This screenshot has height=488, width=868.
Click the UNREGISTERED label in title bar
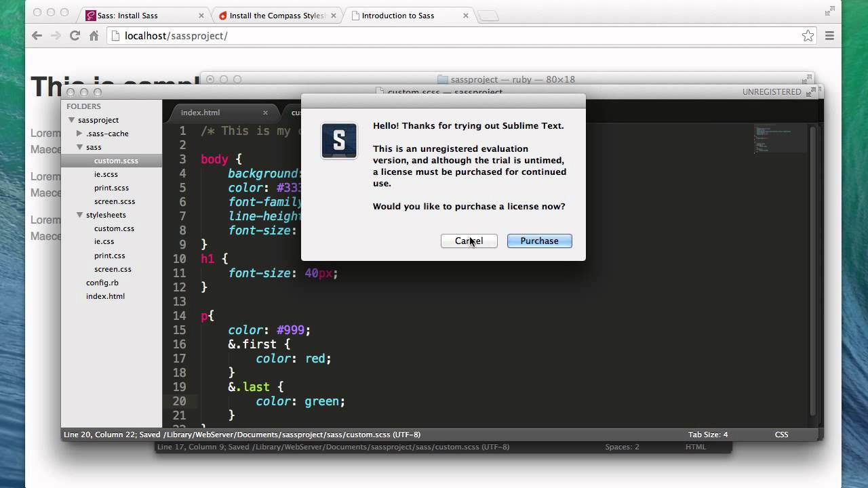tap(772, 91)
